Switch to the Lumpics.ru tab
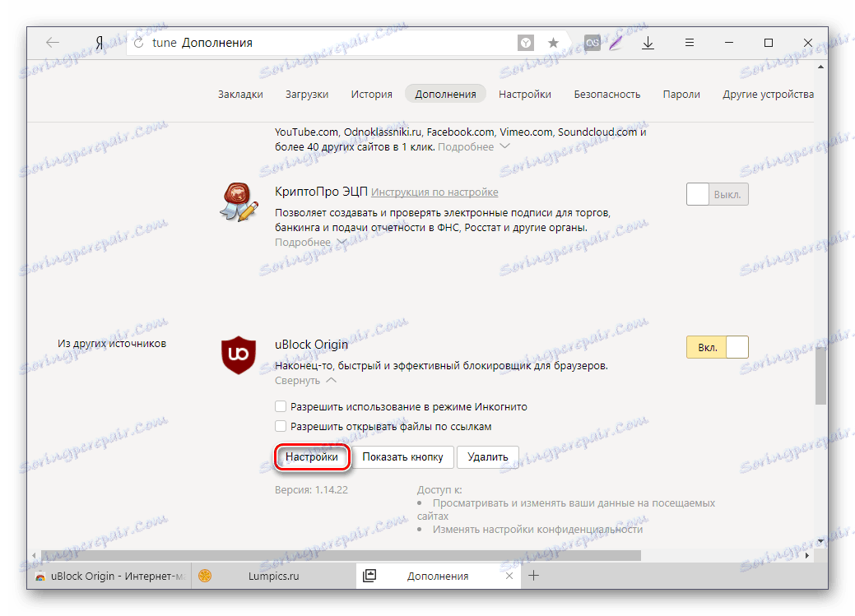The height and width of the screenshot is (616, 855). [273, 576]
